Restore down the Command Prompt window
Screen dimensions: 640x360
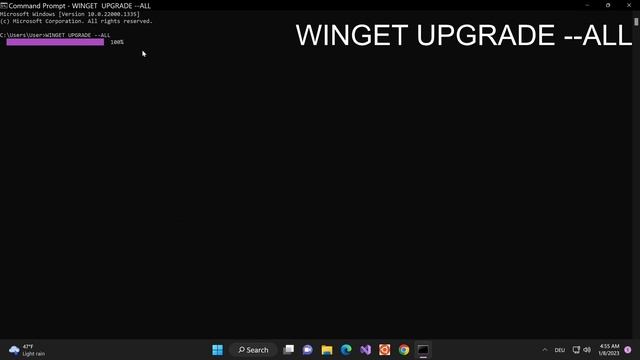pyautogui.click(x=608, y=5)
